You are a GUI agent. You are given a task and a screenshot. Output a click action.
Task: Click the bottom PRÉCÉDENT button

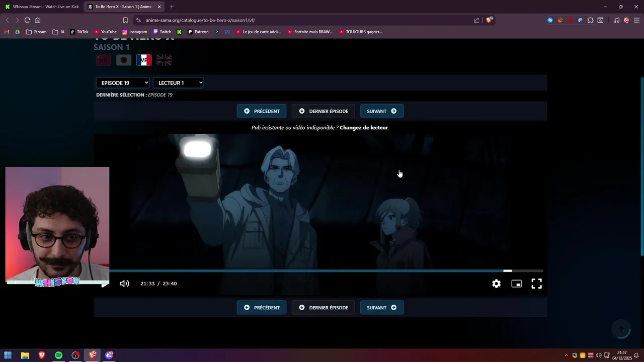click(x=262, y=308)
